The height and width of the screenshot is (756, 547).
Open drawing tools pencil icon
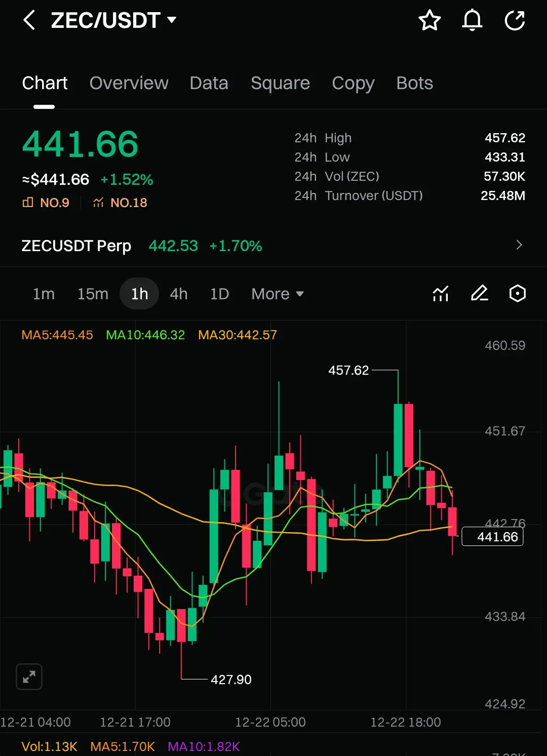click(x=479, y=294)
